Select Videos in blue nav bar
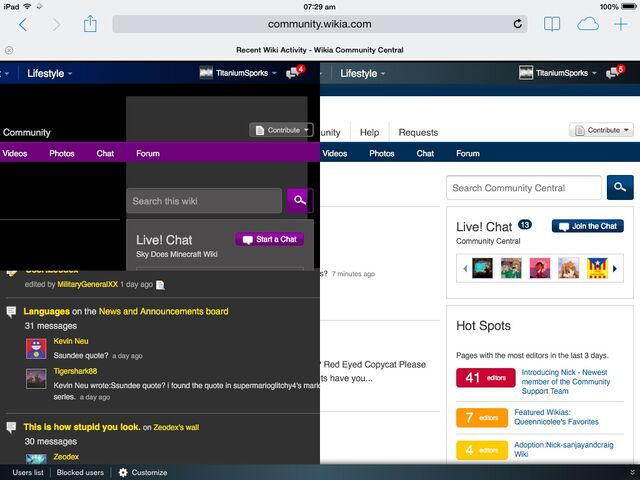640x480 pixels. tap(335, 153)
